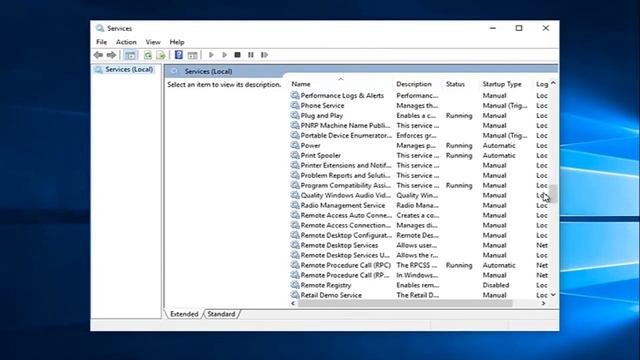Select the Power service gear icon
The image size is (640, 360).
click(295, 145)
